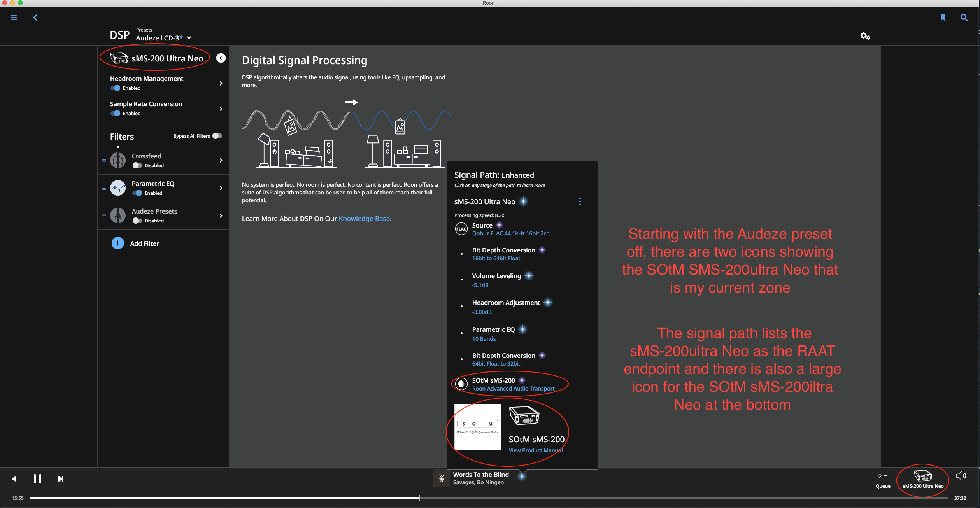
Task: Open the hamburger navigation menu
Action: tap(14, 18)
